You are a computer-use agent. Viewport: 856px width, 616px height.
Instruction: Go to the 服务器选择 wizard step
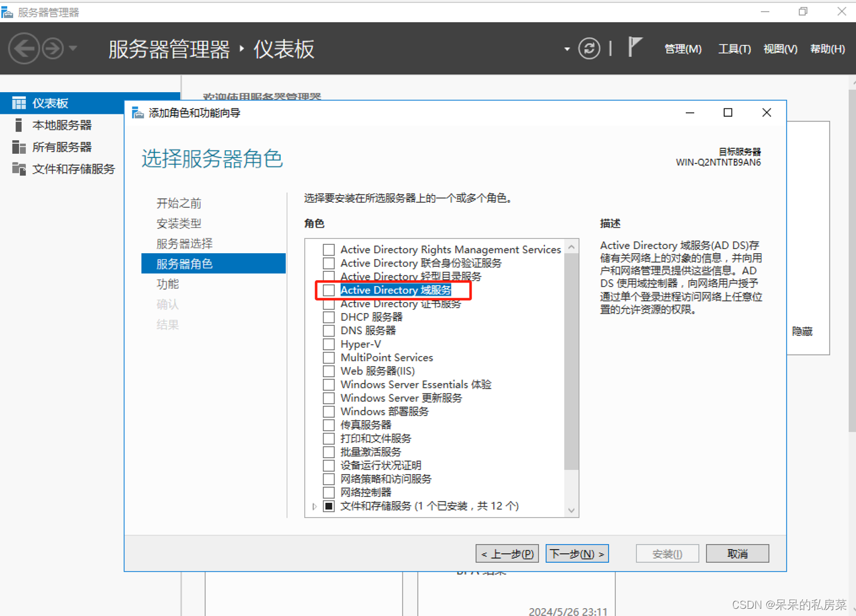click(184, 244)
